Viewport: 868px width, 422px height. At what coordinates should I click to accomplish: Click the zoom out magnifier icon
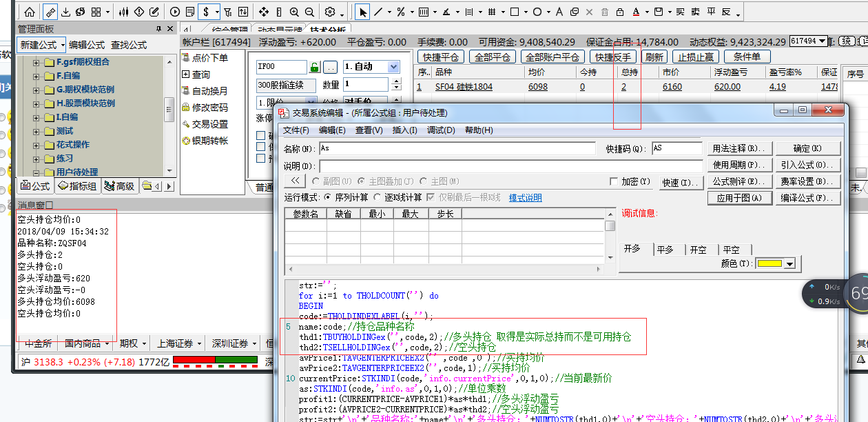pyautogui.click(x=309, y=12)
